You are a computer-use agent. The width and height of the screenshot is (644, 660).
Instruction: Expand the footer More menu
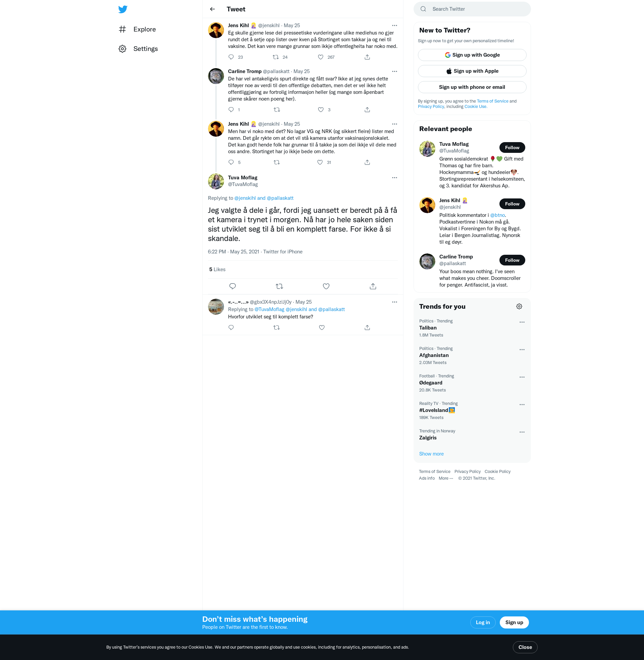(x=446, y=478)
